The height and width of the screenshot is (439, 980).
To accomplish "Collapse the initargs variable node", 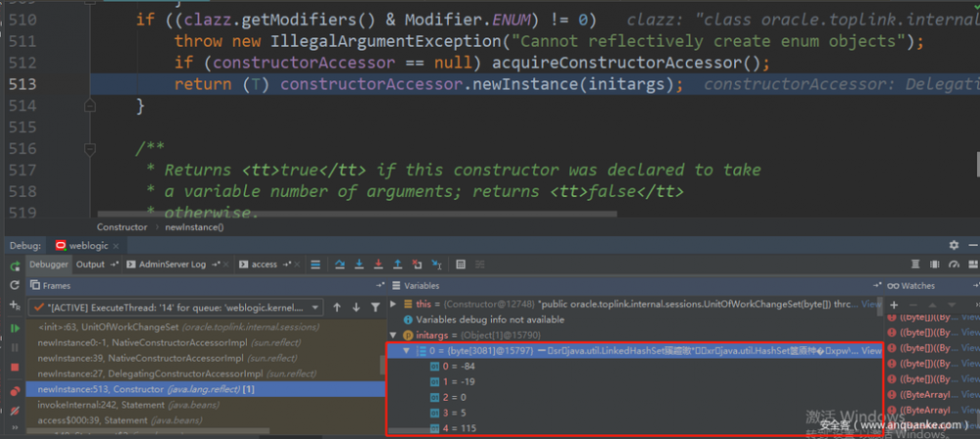I will [x=393, y=335].
